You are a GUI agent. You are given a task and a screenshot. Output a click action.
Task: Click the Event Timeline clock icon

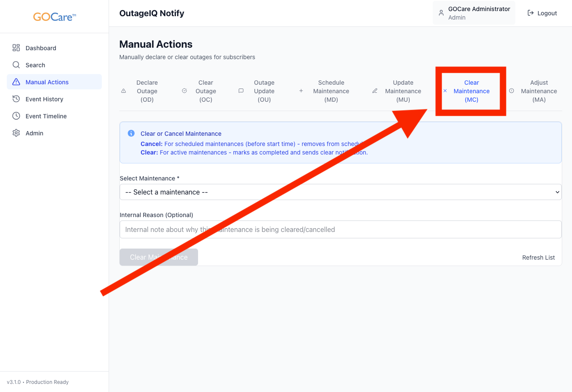16,116
